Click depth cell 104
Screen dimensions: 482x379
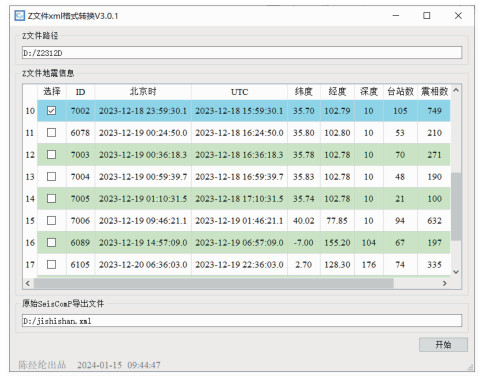369,243
